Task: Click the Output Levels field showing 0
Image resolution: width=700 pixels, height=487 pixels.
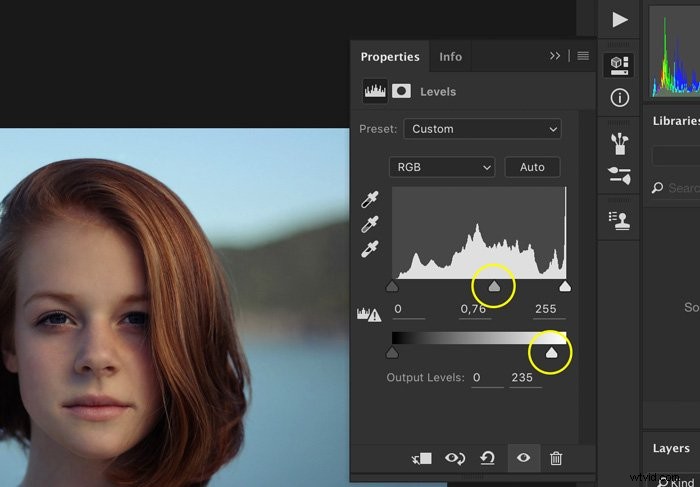Action: (x=487, y=378)
